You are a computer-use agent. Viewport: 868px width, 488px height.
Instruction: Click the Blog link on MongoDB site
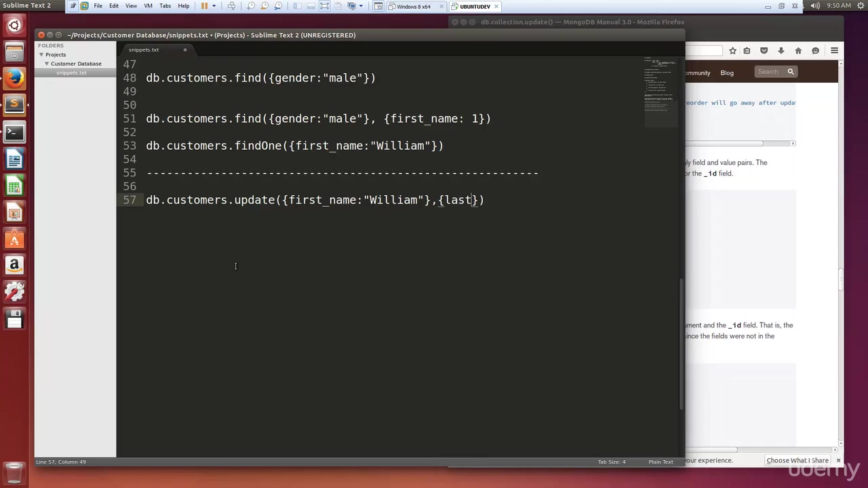coord(727,73)
